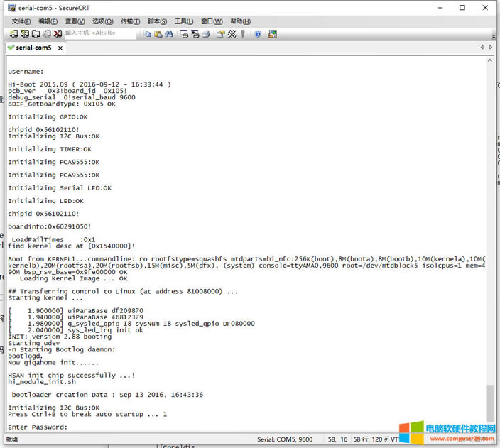Open the 工具(L) menu
Image resolution: width=500 pixels, height=448 pixels.
pyautogui.click(x=184, y=21)
